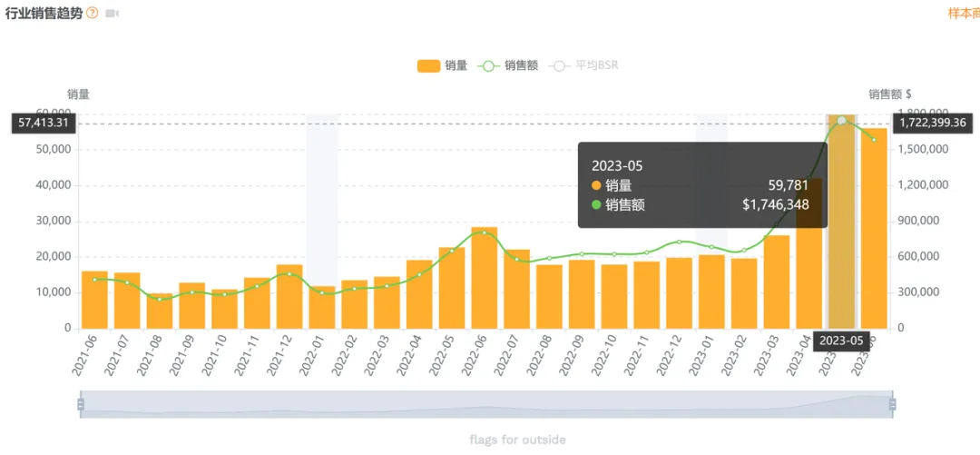This screenshot has height=455, width=980.
Task: Grab the right handle of the zoom slider
Action: [892, 404]
